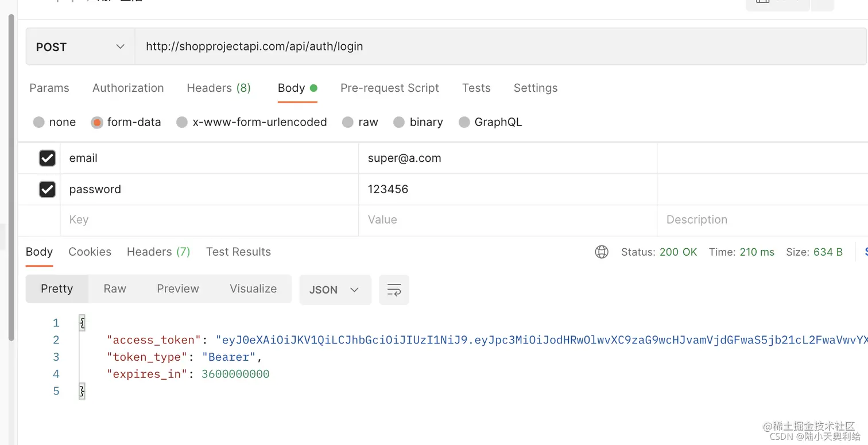This screenshot has width=868, height=445.
Task: Click the 123456 value cell
Action: (x=507, y=189)
